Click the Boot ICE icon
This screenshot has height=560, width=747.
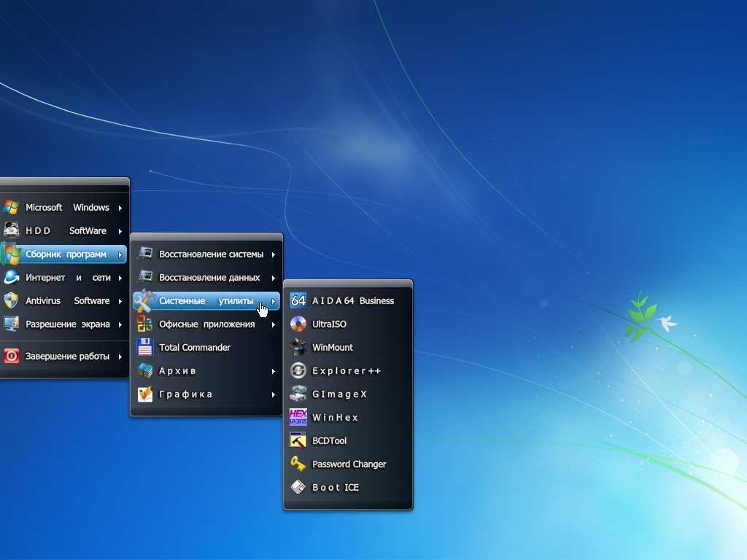coord(298,487)
